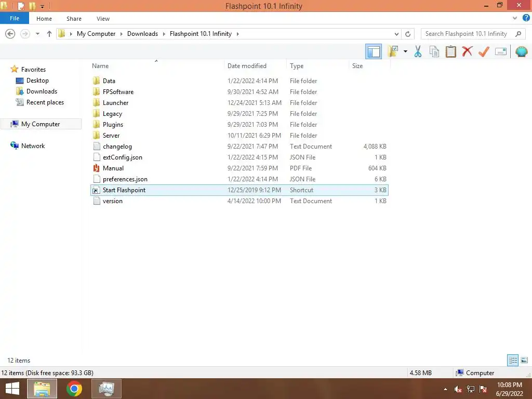This screenshot has height=399, width=532.
Task: Open the teal shell icon in toolbar
Action: pos(522,51)
